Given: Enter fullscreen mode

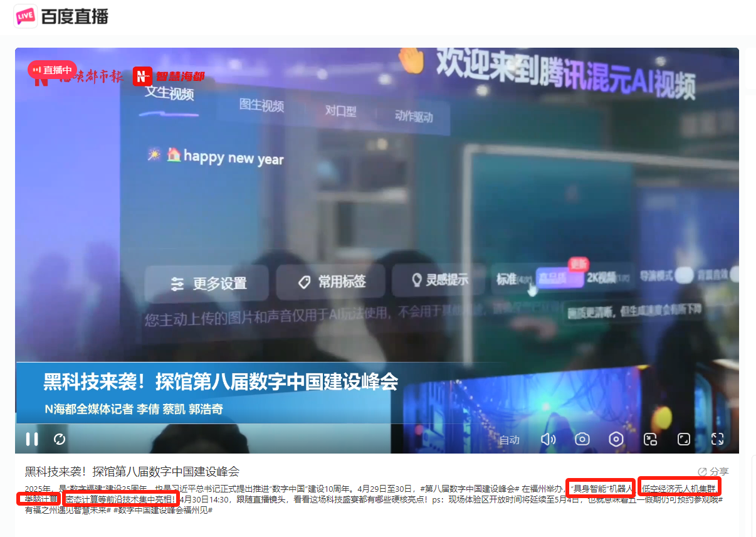Looking at the screenshot, I should point(717,439).
